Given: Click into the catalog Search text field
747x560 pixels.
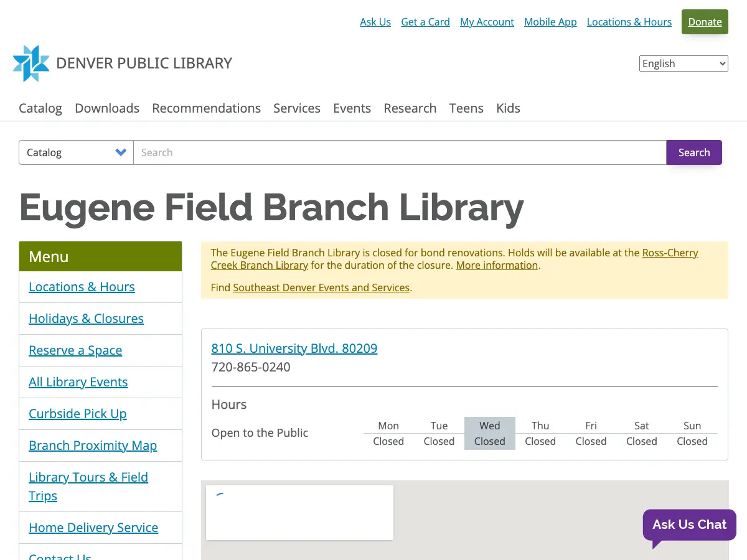Looking at the screenshot, I should (400, 152).
